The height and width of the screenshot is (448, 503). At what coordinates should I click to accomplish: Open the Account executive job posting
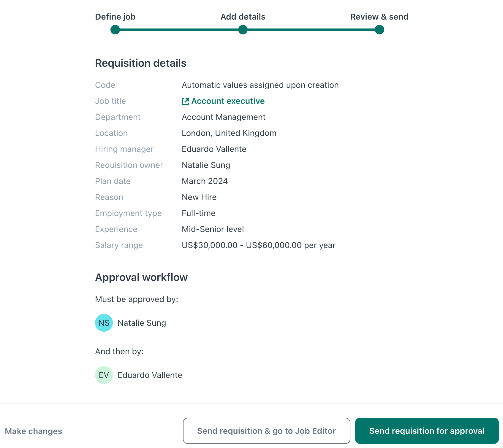[x=228, y=101]
